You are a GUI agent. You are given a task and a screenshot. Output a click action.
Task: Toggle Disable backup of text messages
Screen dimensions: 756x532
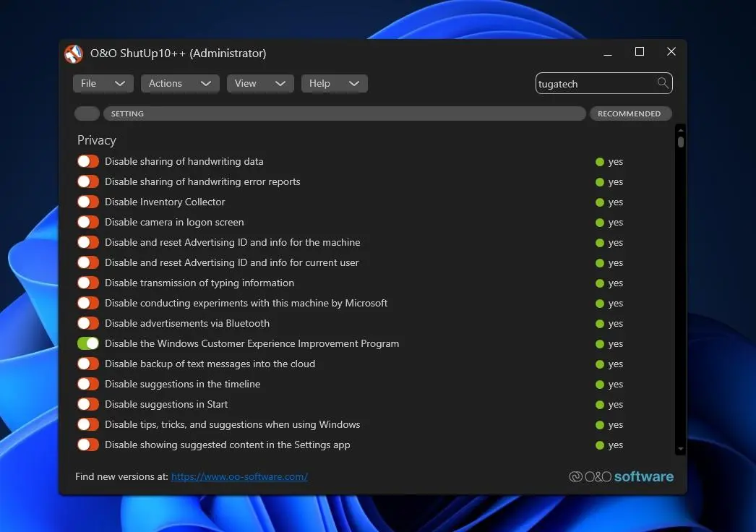pos(87,364)
